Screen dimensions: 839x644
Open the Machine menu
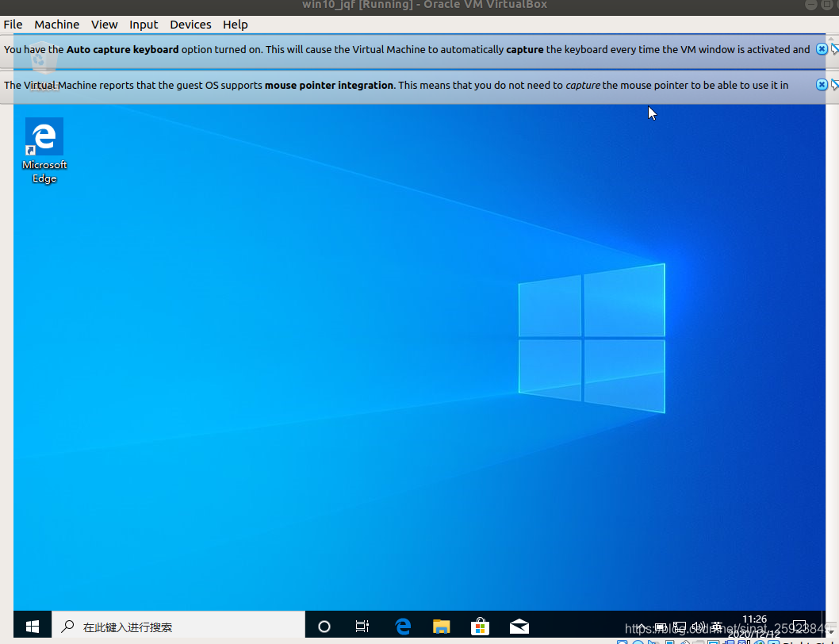click(x=57, y=25)
